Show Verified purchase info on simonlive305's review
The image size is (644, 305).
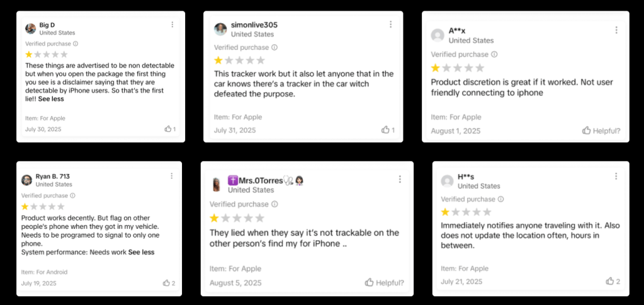tap(274, 47)
